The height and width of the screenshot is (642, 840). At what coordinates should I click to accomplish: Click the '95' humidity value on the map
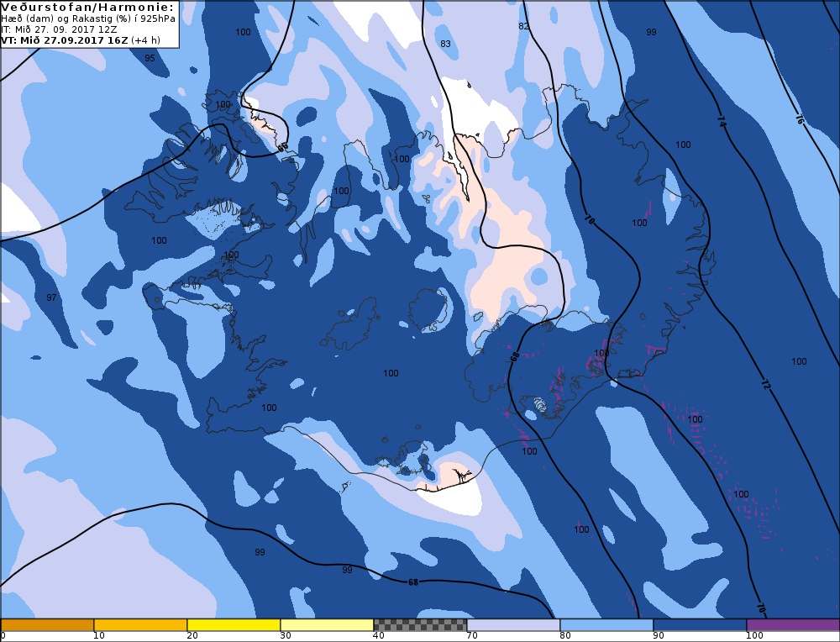pyautogui.click(x=150, y=58)
